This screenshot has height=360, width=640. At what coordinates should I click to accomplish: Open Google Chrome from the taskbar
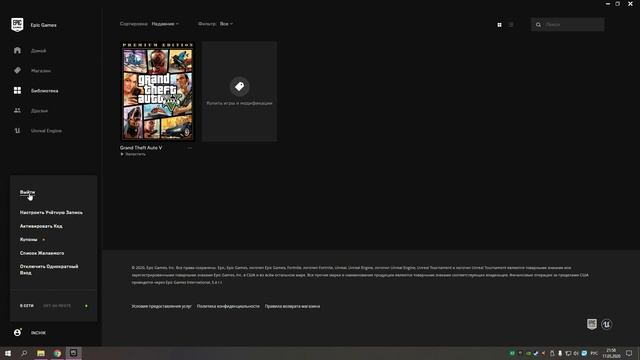click(x=57, y=353)
